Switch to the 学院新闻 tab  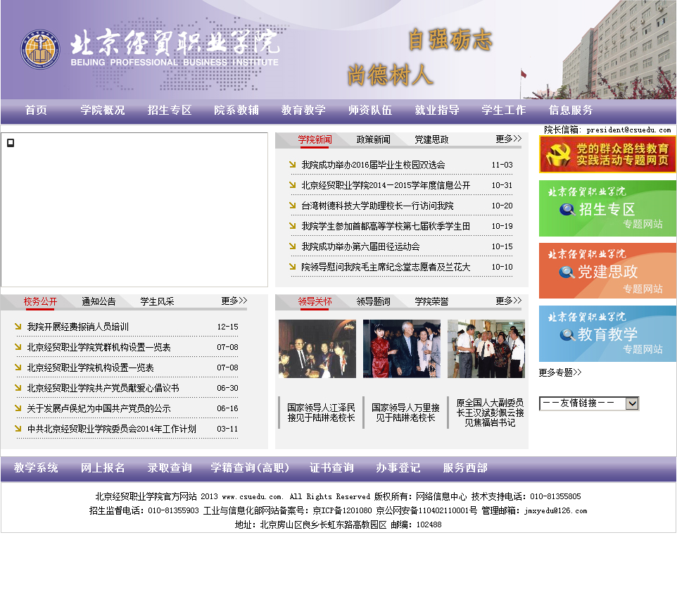coord(315,139)
